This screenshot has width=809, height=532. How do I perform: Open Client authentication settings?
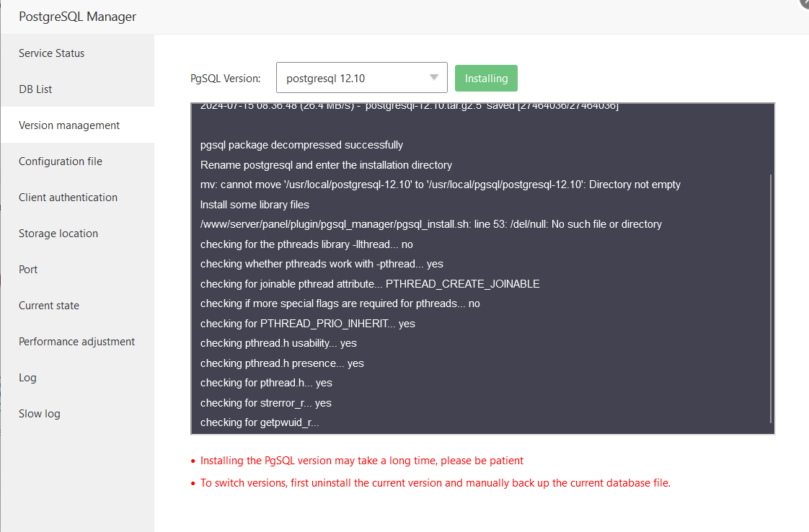[68, 197]
